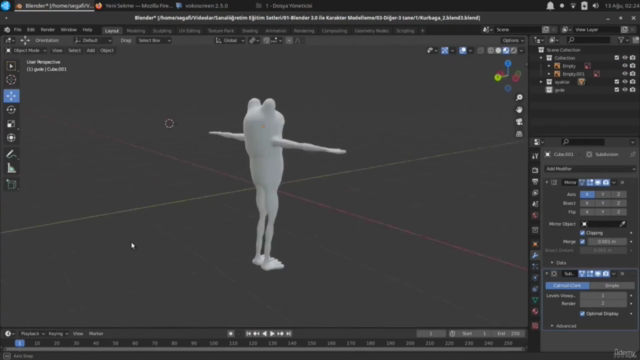Open the Orientation Default dropdown
This screenshot has width=640, height=360.
tap(93, 40)
